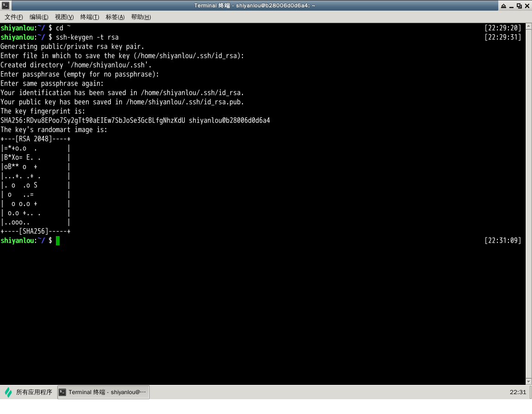The width and height of the screenshot is (532, 414).
Task: Maximize the Terminal window
Action: pos(519,6)
